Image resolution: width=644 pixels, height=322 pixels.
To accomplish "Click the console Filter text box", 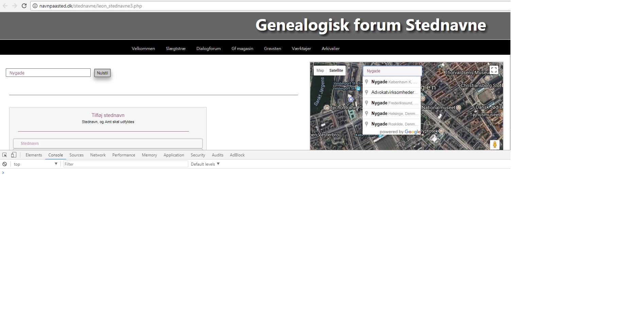I will [x=125, y=164].
